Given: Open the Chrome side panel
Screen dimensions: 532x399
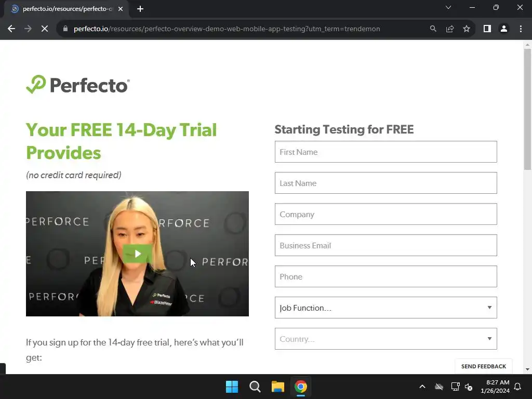Looking at the screenshot, I should click(487, 29).
